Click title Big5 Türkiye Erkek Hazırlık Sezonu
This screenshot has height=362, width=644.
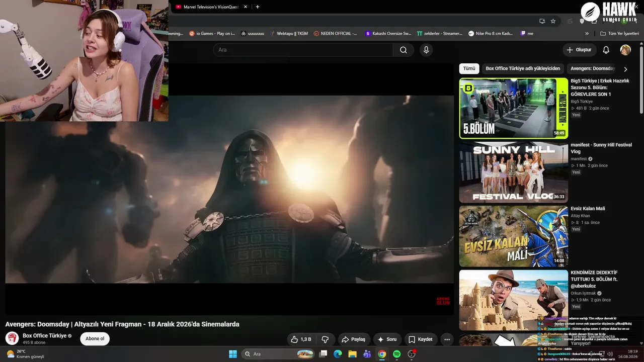tap(600, 87)
